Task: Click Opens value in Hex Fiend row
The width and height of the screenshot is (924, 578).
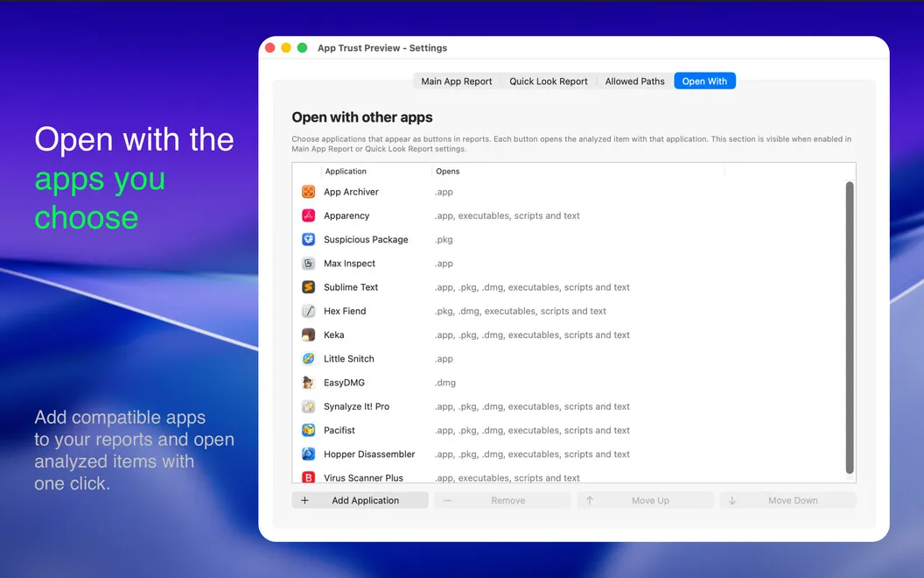Action: 521,311
